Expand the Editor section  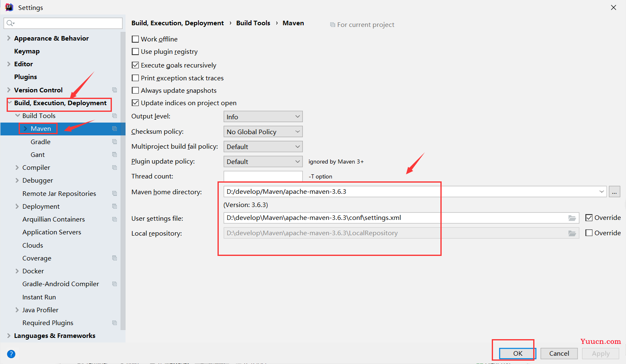tap(9, 64)
